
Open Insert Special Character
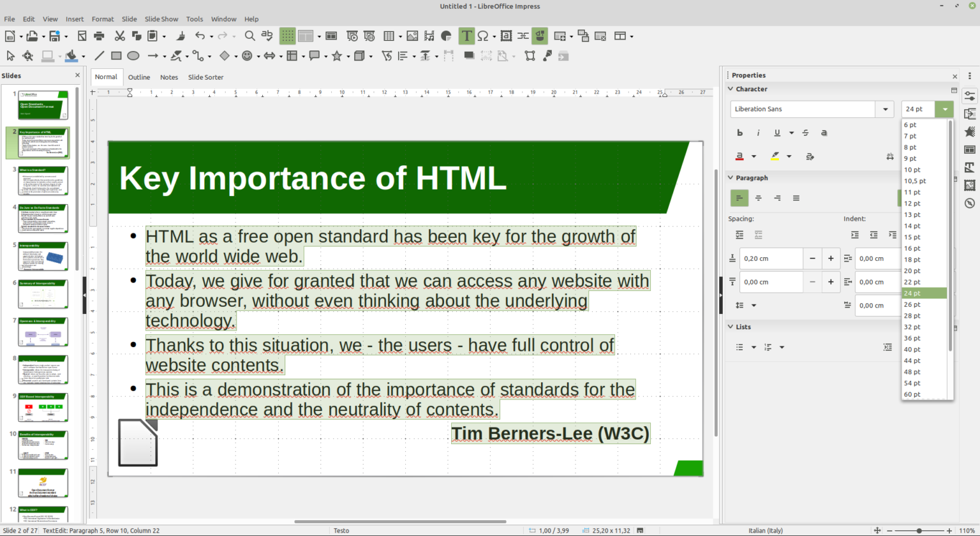(484, 36)
